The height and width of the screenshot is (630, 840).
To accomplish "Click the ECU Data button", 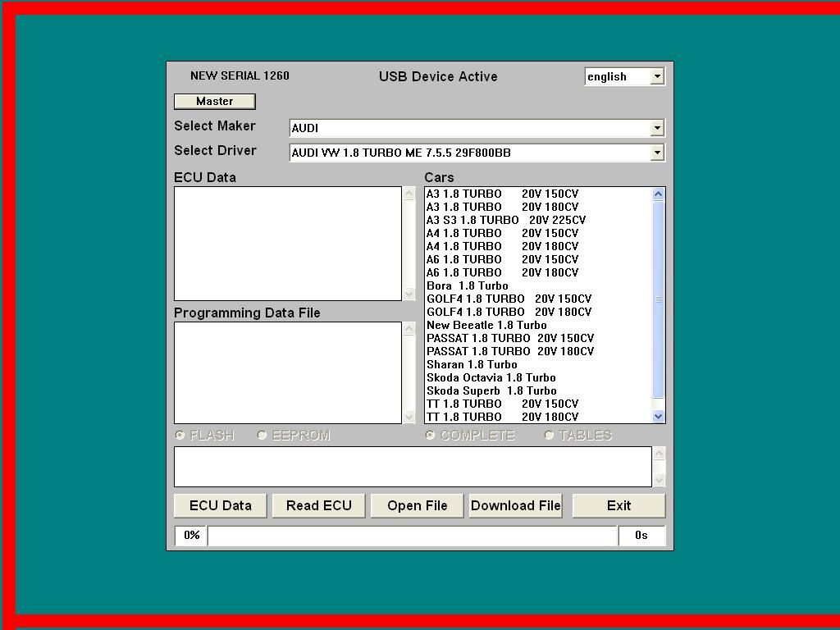I will pyautogui.click(x=220, y=505).
